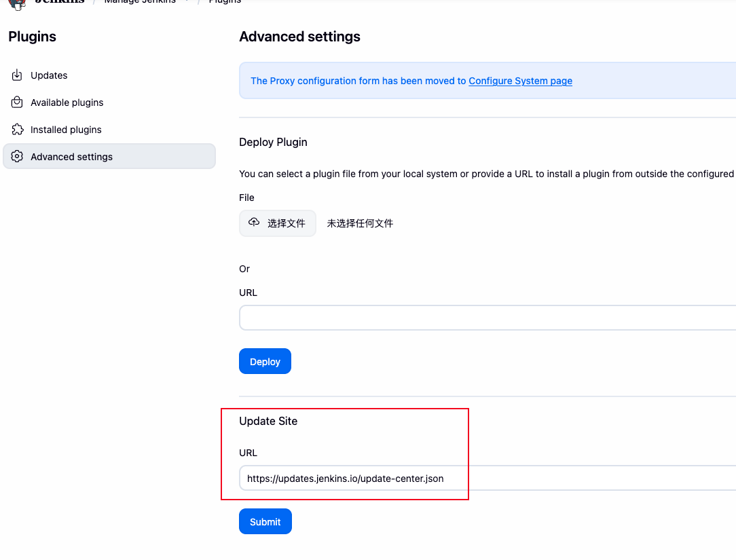Click the Or label
736x560 pixels.
(244, 269)
